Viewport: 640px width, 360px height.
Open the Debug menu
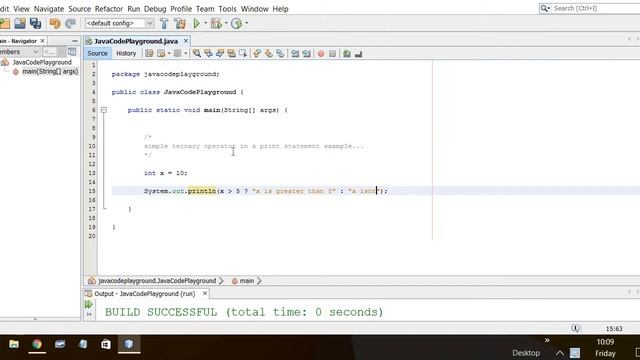click(x=155, y=9)
